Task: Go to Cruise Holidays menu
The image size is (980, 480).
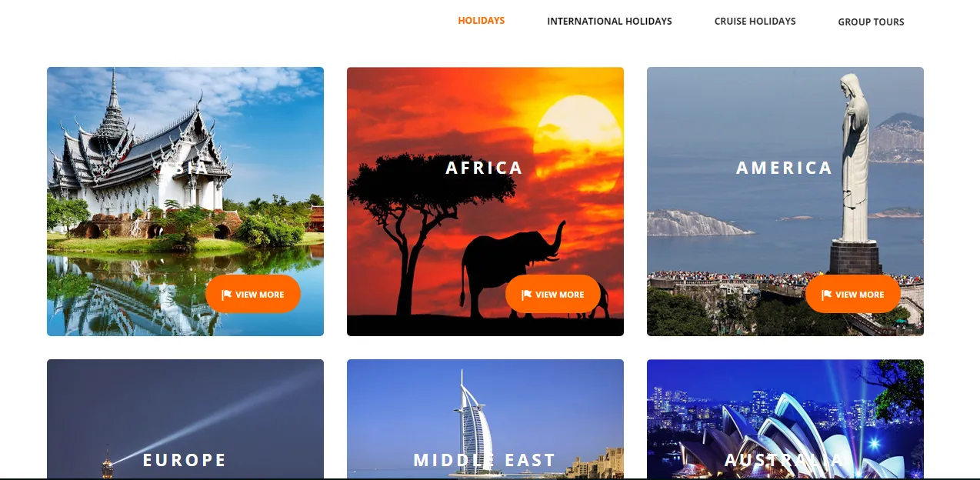Action: coord(755,22)
